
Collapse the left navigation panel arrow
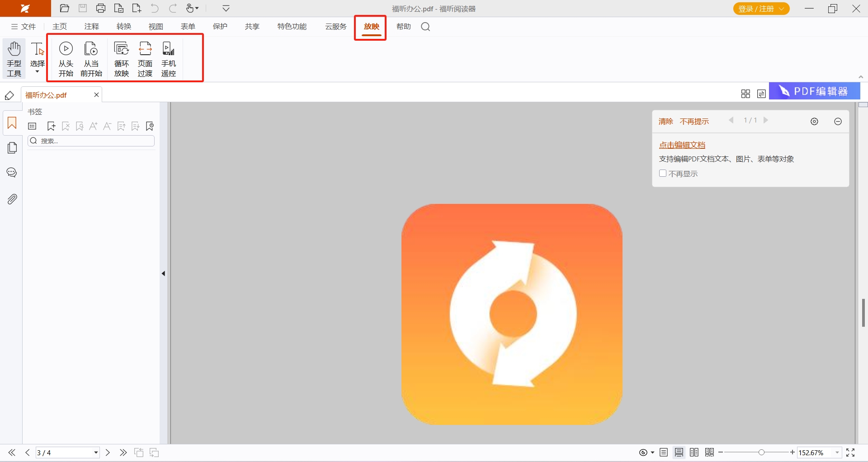tap(163, 273)
